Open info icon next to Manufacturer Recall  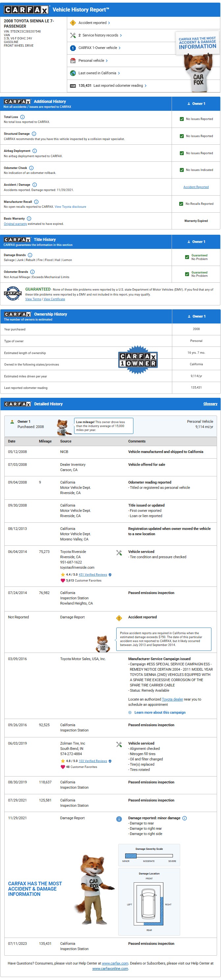click(36, 202)
